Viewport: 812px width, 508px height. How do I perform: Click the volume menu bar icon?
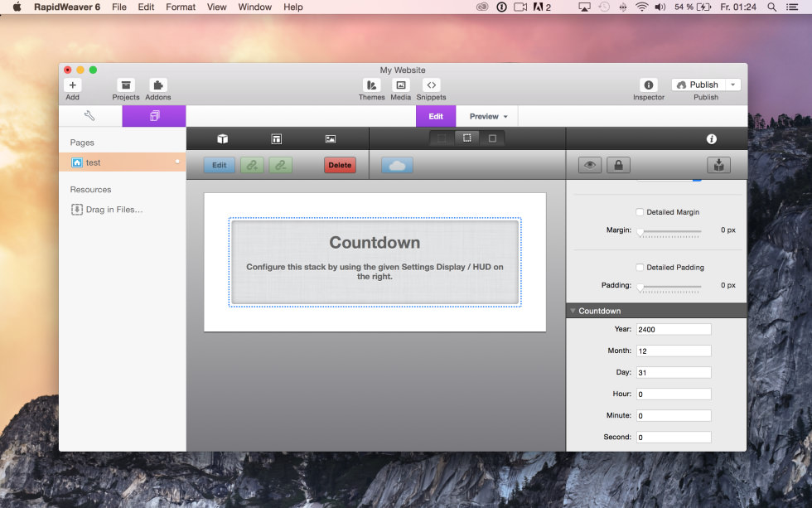(660, 7)
